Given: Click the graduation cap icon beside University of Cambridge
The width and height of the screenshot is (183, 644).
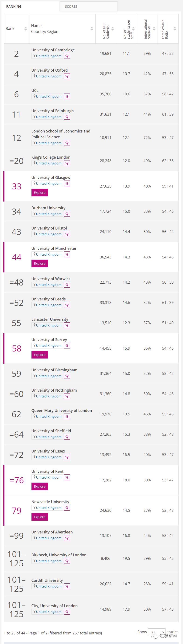Looking at the screenshot, I should pos(67,56).
